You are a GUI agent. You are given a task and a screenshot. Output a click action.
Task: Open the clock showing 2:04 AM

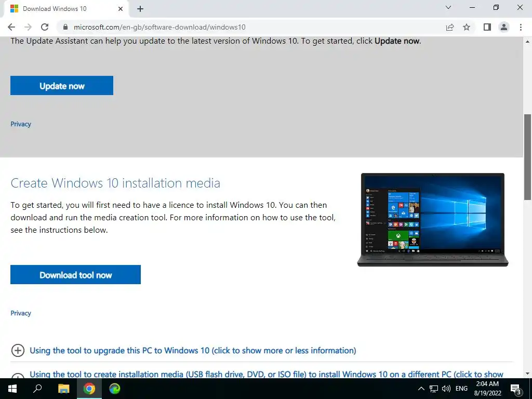tap(487, 389)
